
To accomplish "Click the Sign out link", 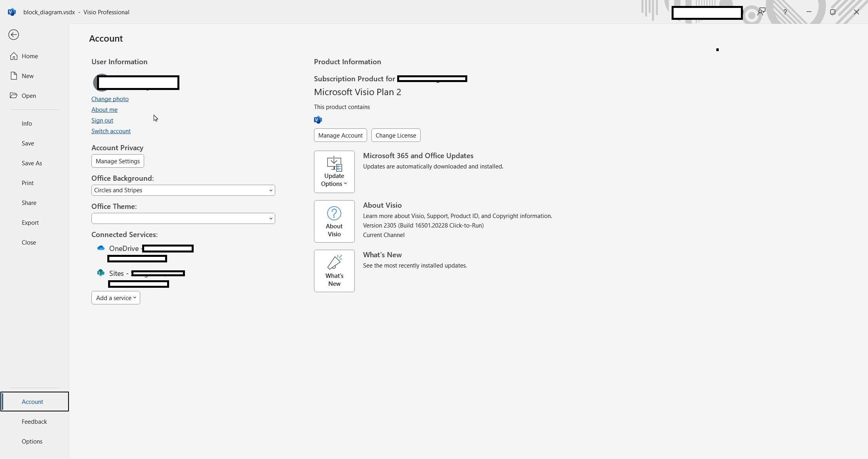I will 102,120.
